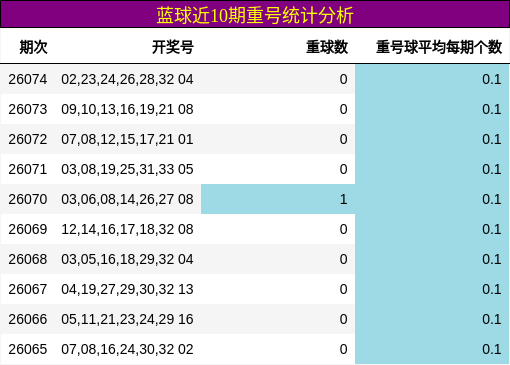Click average value 0.1 in row 26070

pos(492,199)
